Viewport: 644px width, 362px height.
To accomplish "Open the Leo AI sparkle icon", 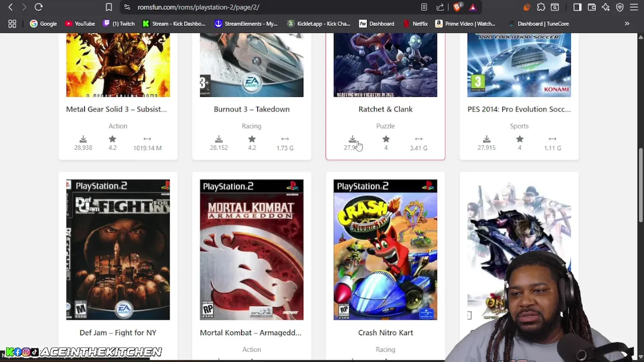I will [x=606, y=7].
